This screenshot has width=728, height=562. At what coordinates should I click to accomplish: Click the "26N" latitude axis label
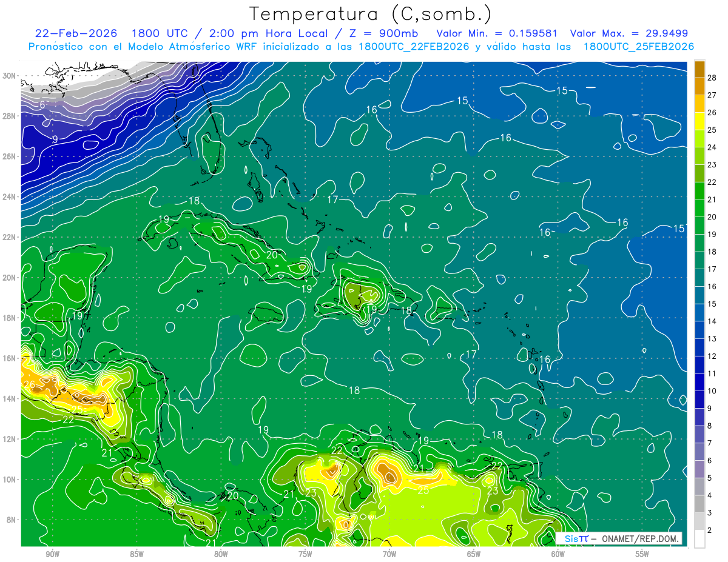9,156
